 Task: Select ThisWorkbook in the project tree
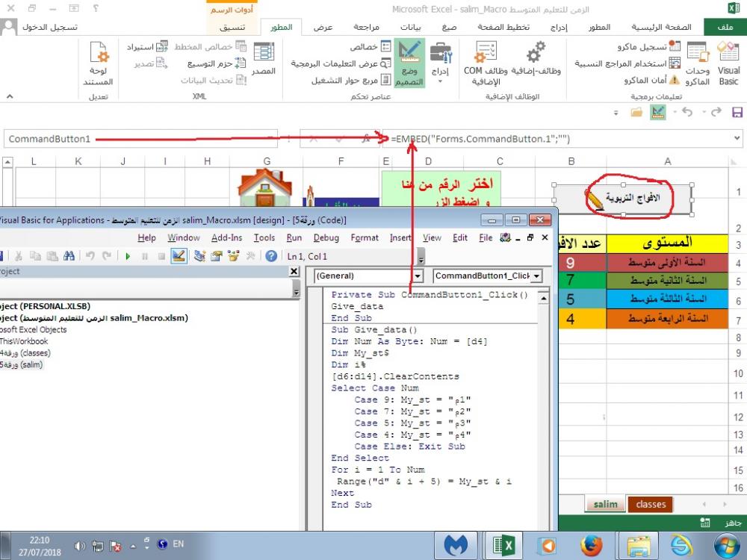point(24,341)
